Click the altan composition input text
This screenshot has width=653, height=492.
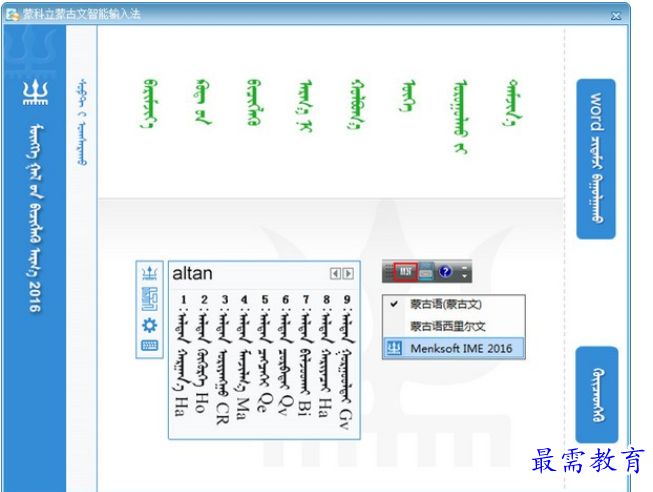coord(192,274)
